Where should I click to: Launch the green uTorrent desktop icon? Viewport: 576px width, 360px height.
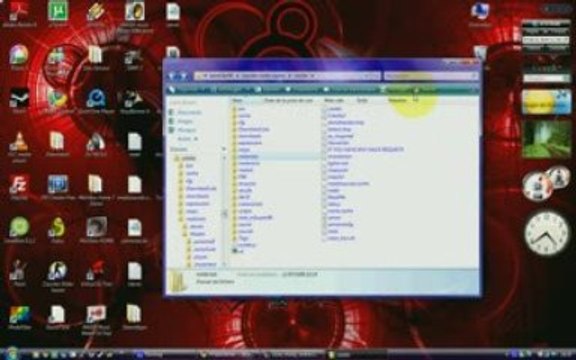[57, 13]
